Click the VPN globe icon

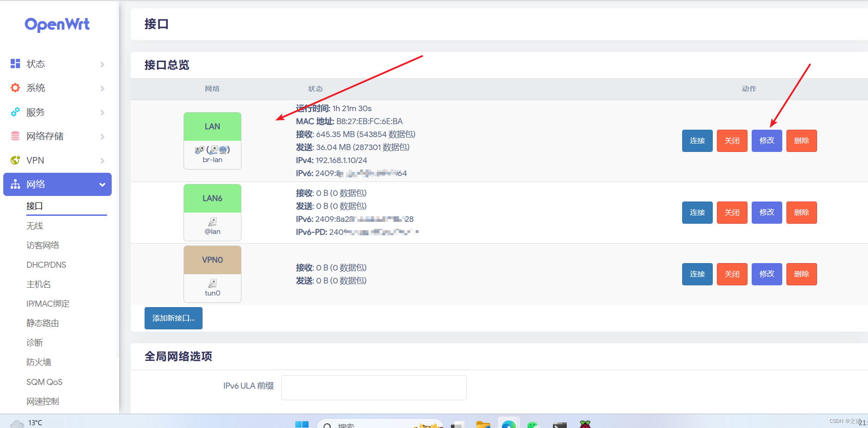[x=15, y=160]
